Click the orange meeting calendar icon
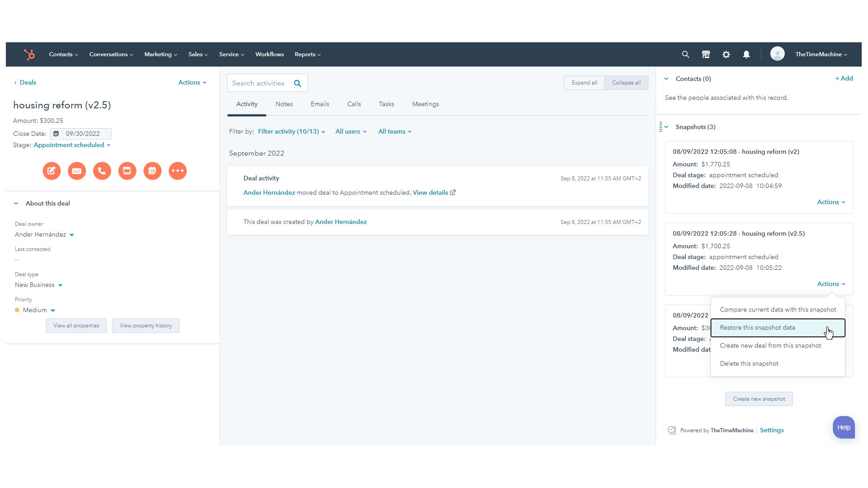The height and width of the screenshot is (488, 868). pos(153,171)
